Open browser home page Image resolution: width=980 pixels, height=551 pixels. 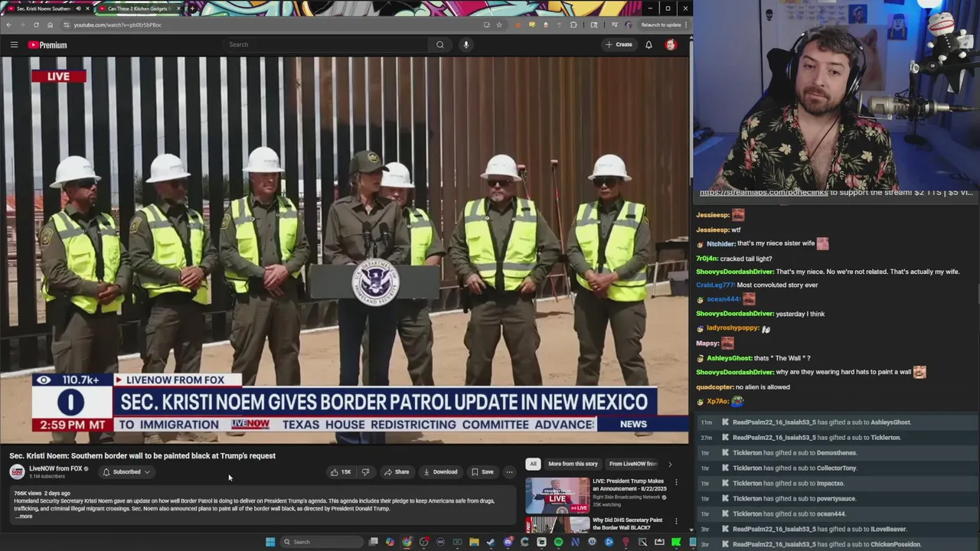50,24
